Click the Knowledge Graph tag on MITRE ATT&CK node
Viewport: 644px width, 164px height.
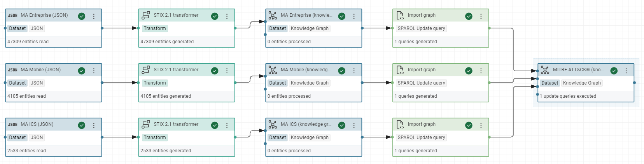coord(582,83)
